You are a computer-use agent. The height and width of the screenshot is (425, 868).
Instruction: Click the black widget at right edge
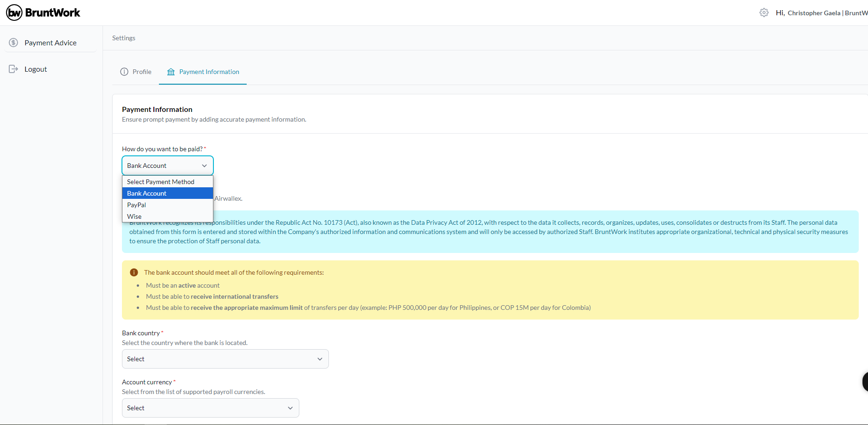tap(865, 382)
